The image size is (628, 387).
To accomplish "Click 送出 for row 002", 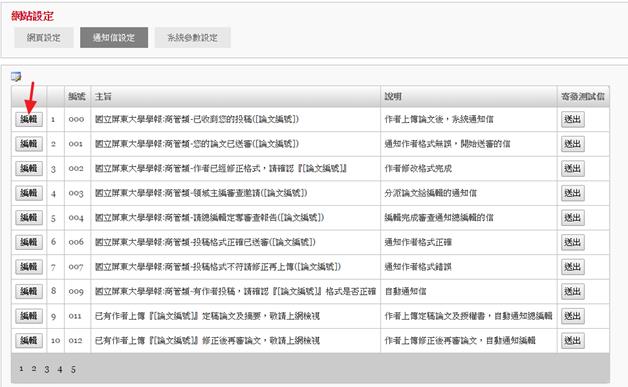I will (573, 169).
